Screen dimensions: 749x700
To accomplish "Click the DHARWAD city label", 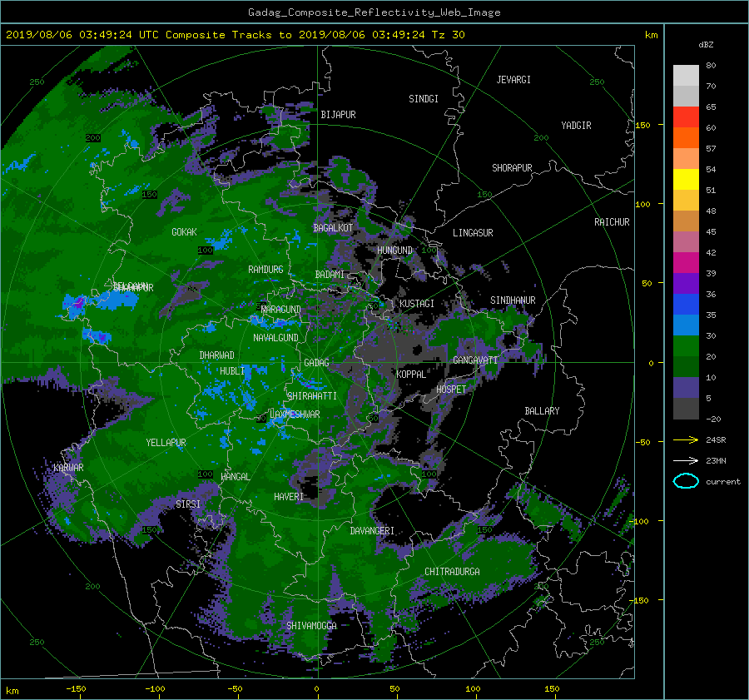I will tap(217, 355).
